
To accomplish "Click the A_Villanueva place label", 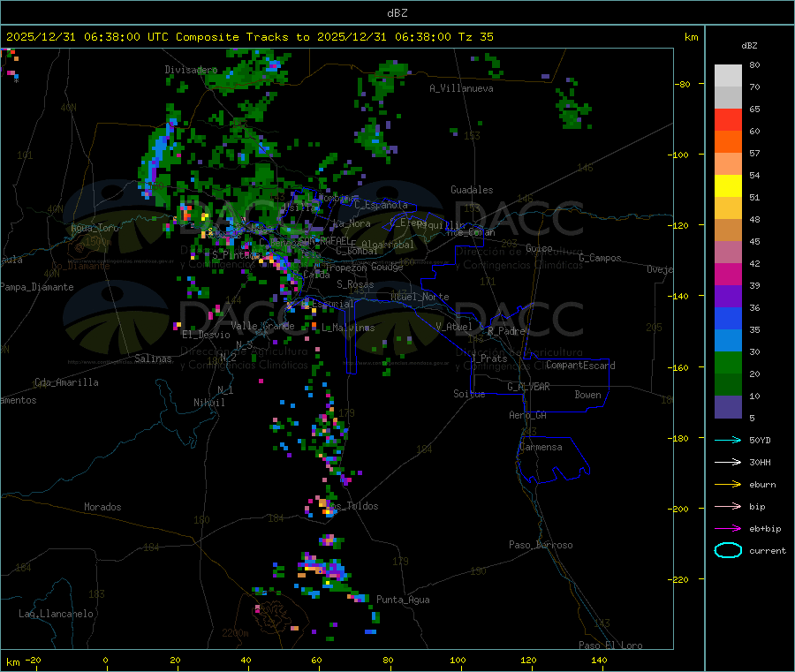I will 461,88.
